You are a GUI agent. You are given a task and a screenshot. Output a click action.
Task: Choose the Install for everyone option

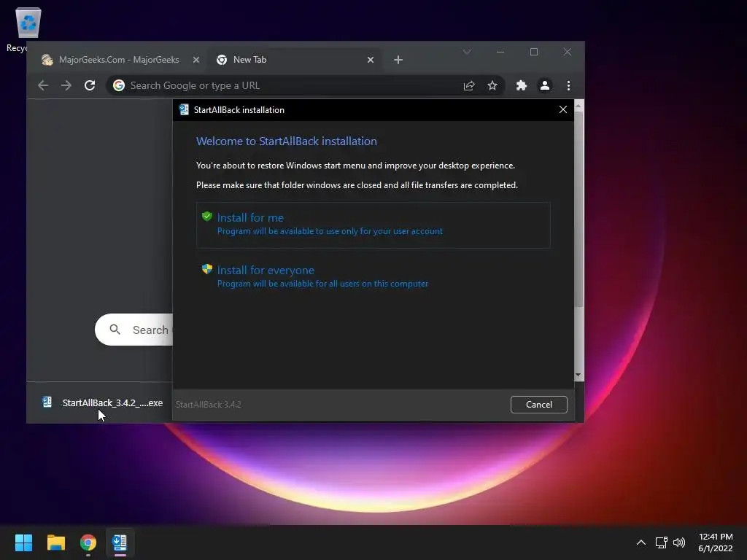click(373, 276)
